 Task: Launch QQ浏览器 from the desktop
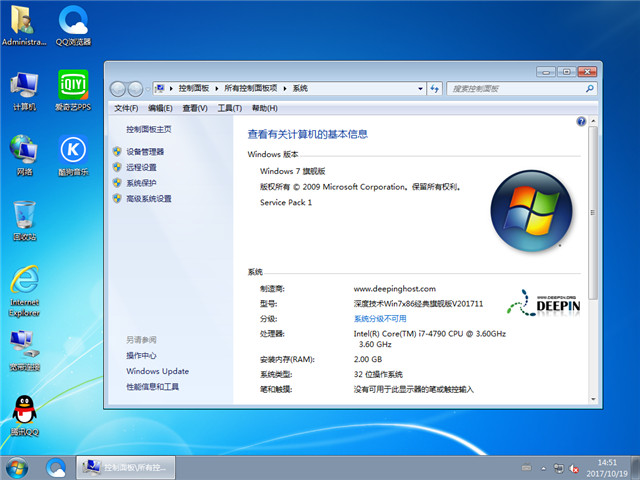coord(73,25)
